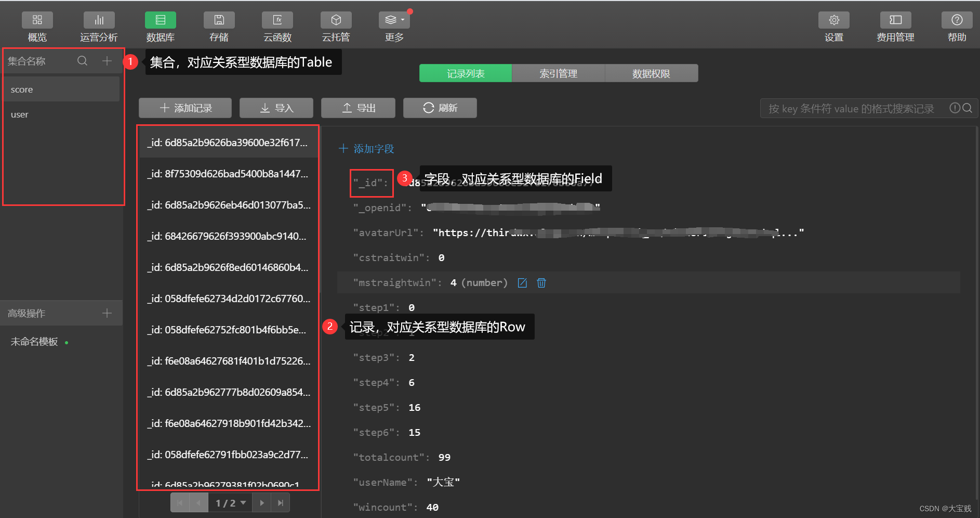The height and width of the screenshot is (518, 980).
Task: Open 运营分析 analytics panel
Action: pyautogui.click(x=99, y=21)
